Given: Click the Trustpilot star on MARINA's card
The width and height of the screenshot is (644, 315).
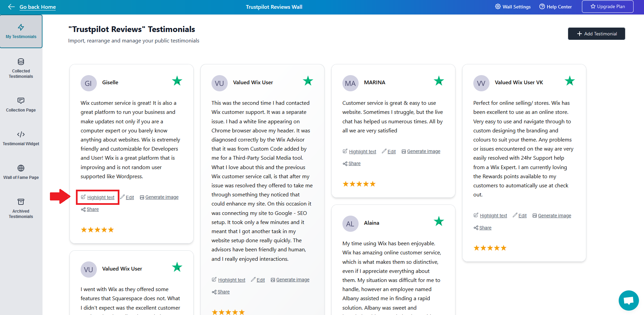Looking at the screenshot, I should tap(439, 81).
